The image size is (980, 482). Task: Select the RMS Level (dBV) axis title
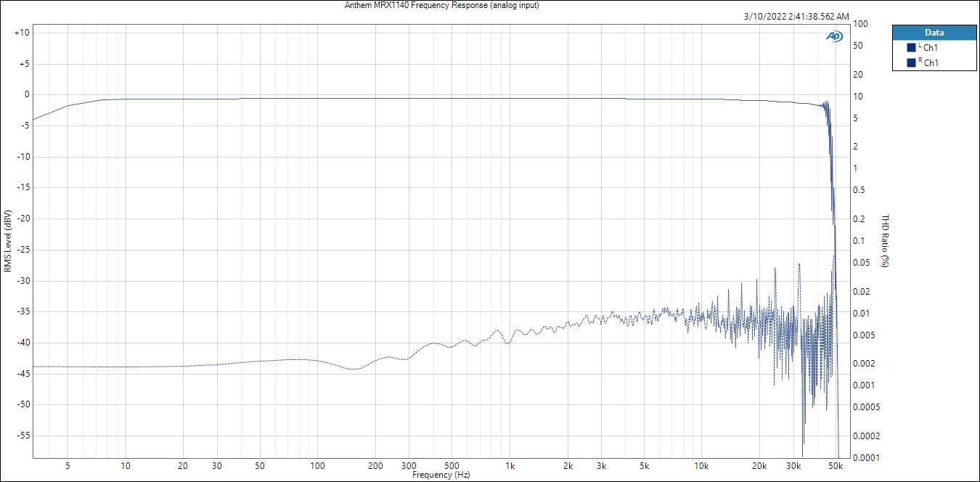(x=8, y=241)
